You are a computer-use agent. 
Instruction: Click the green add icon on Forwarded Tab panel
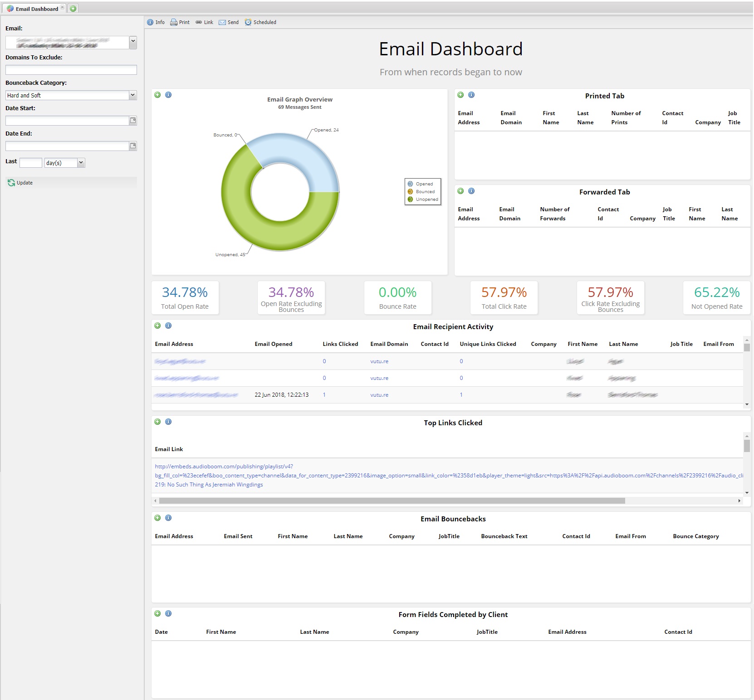point(460,191)
